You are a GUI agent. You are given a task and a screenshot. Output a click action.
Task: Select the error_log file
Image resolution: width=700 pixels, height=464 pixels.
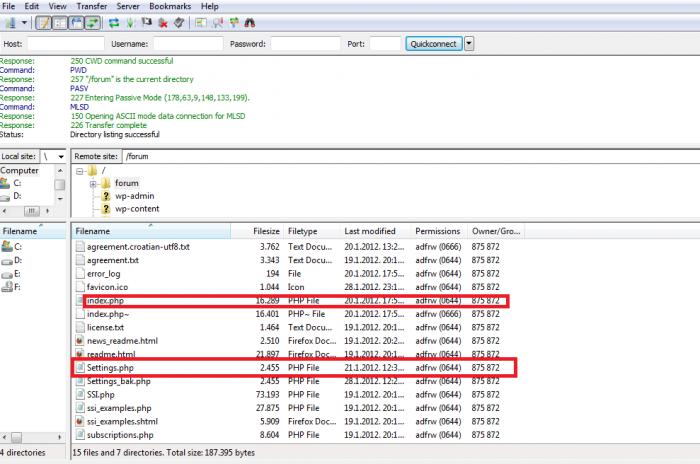pos(103,274)
